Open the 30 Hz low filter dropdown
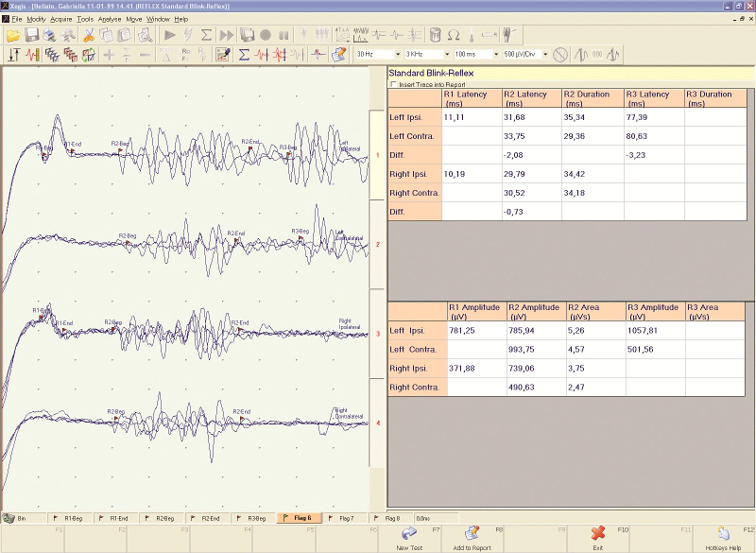756x553 pixels. (397, 55)
